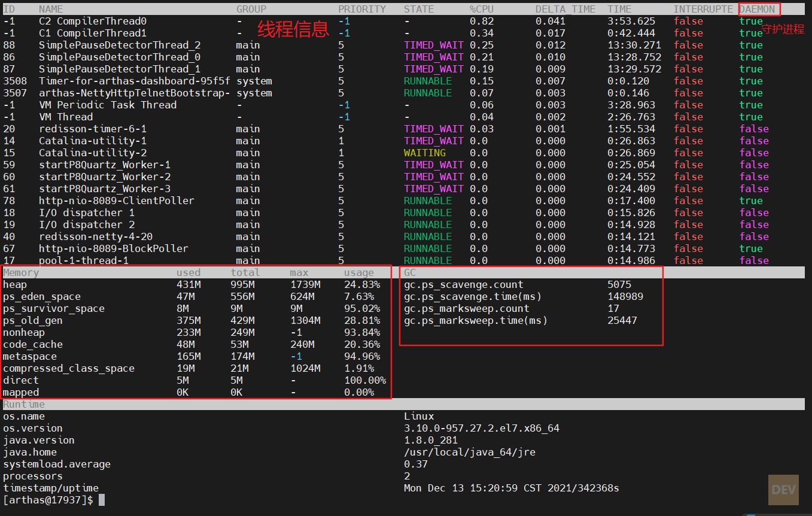Select the VM Thread name
This screenshot has height=516, width=812.
66,117
